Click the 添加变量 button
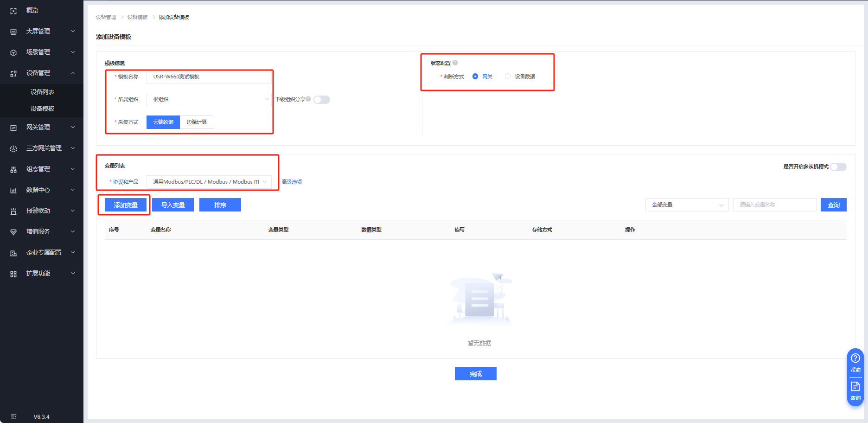Screen dimensions: 868x423 click(x=126, y=205)
